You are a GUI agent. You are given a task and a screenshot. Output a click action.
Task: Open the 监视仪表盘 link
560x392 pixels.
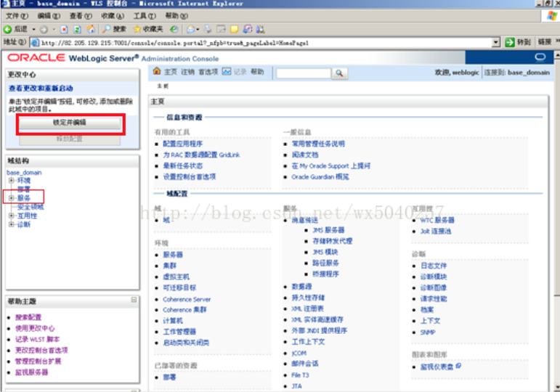pos(437,367)
